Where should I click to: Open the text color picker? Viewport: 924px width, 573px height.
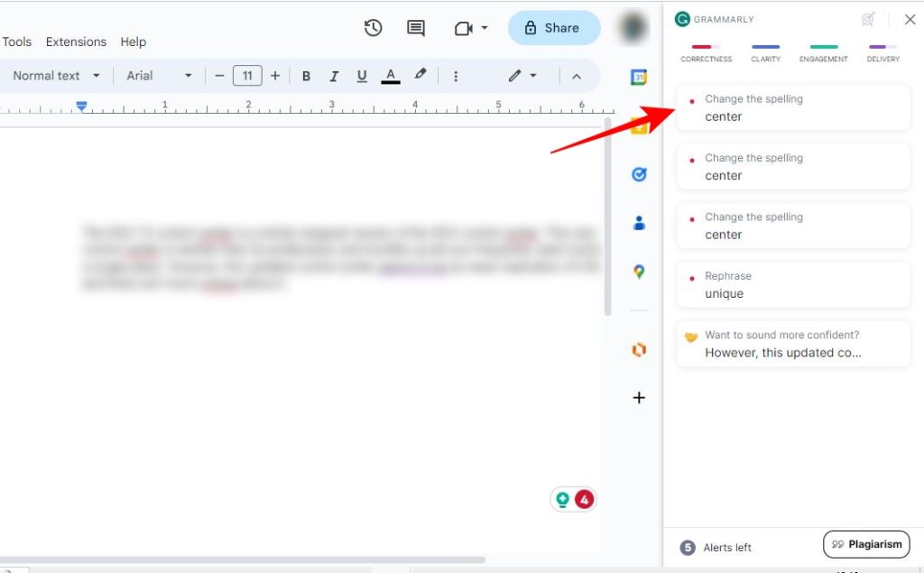point(390,76)
